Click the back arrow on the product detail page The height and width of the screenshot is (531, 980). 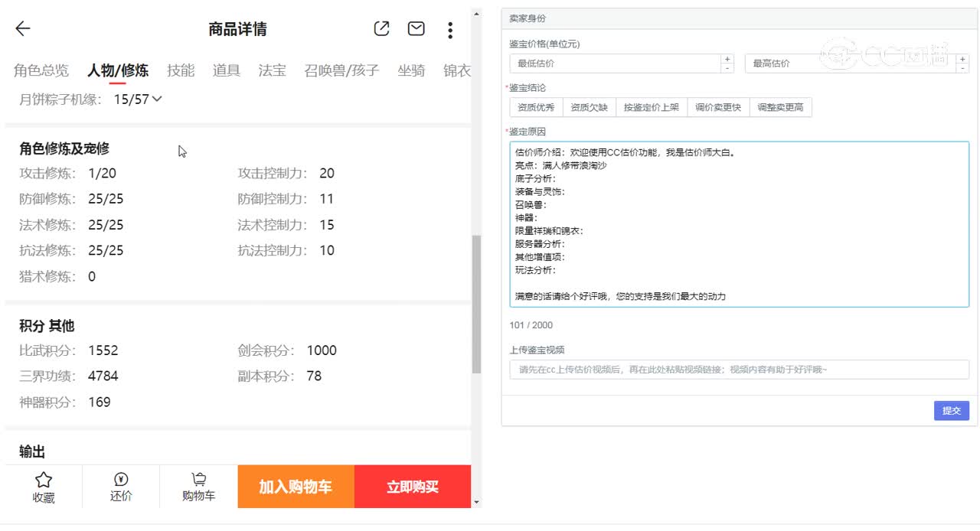[x=22, y=28]
